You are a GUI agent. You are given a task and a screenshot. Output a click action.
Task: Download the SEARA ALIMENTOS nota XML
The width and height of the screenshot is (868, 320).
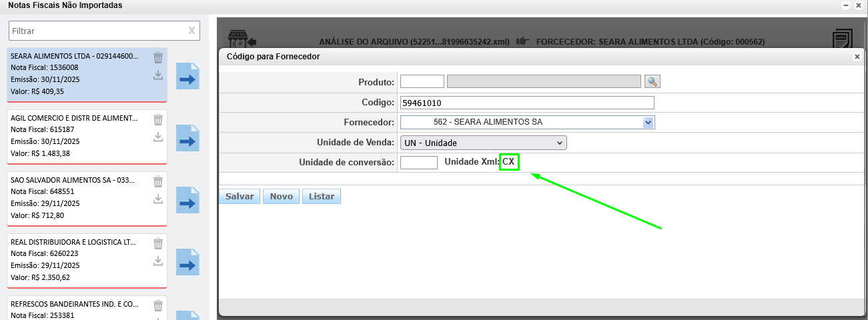(158, 75)
